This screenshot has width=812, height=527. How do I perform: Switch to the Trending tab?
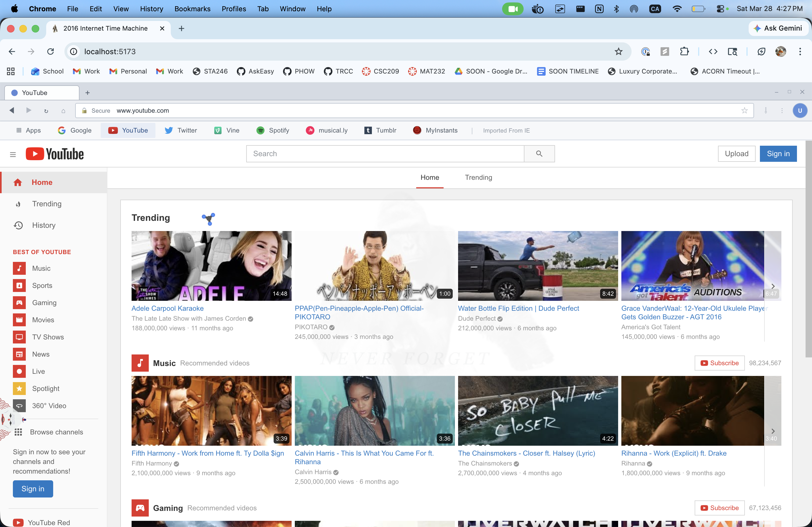478,178
